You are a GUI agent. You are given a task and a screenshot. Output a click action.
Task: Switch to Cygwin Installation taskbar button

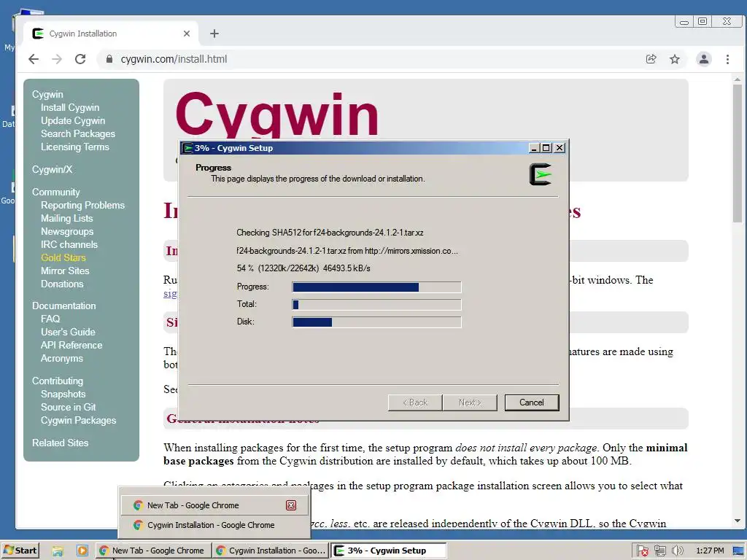271,551
